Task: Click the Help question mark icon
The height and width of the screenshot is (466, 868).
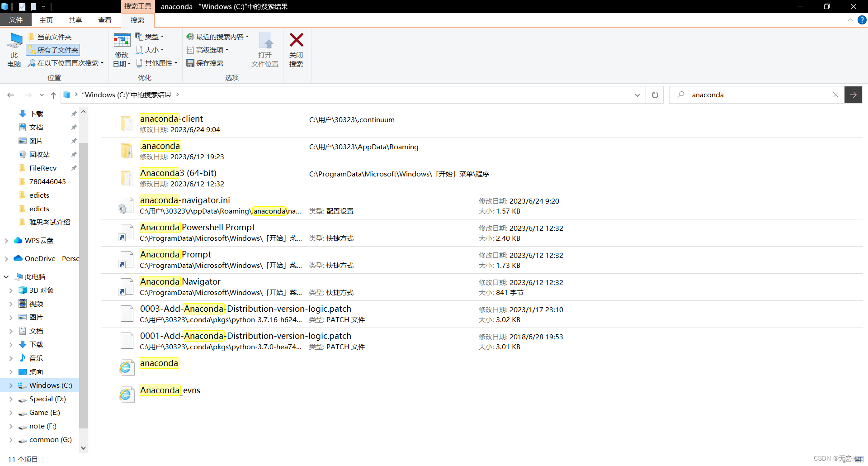Action: click(x=862, y=20)
